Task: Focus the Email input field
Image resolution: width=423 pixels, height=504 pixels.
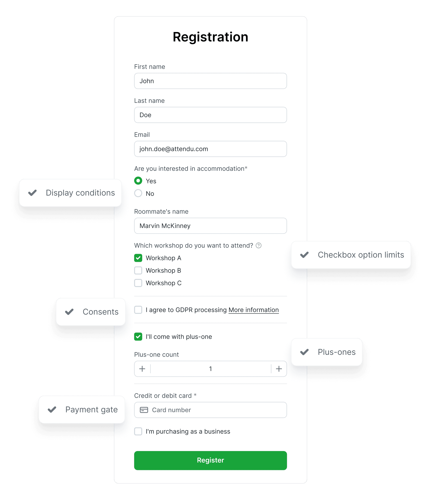Action: click(x=210, y=149)
